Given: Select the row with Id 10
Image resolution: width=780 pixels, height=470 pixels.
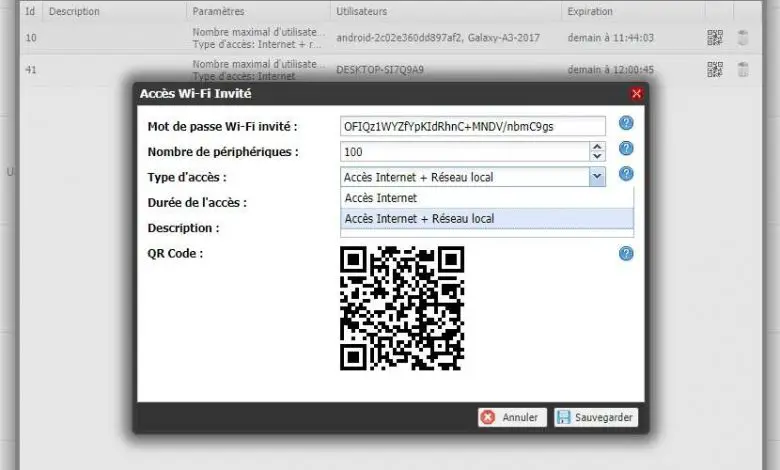Looking at the screenshot, I should (x=391, y=38).
